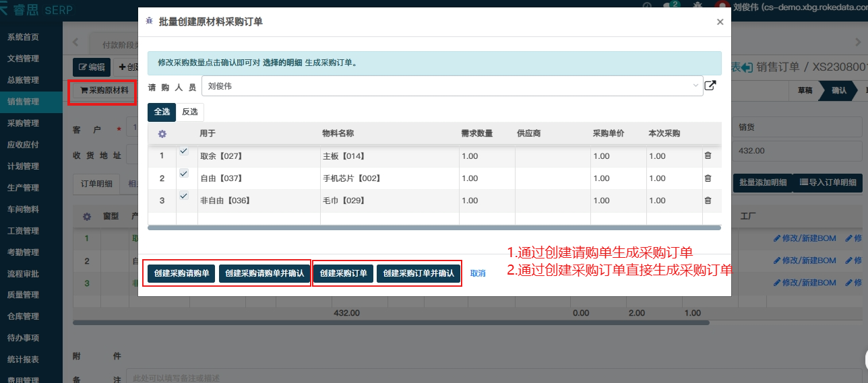
Task: Open 销售管理 in the sidebar
Action: point(23,102)
